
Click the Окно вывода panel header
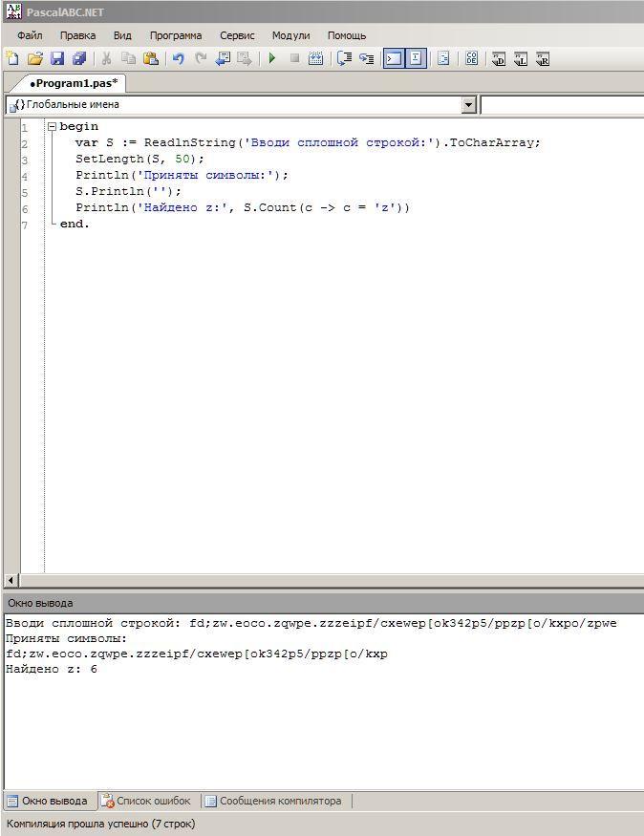pyautogui.click(x=323, y=603)
